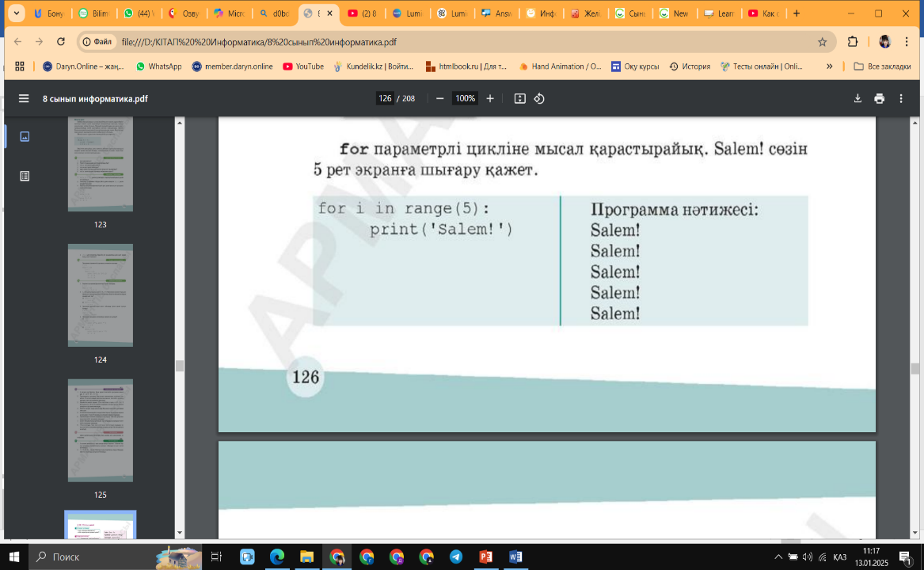Open the Windows Start menu

coord(14,557)
